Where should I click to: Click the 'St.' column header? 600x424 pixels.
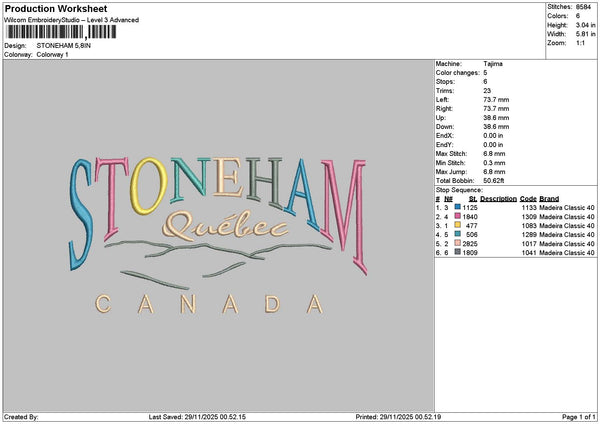coord(473,199)
